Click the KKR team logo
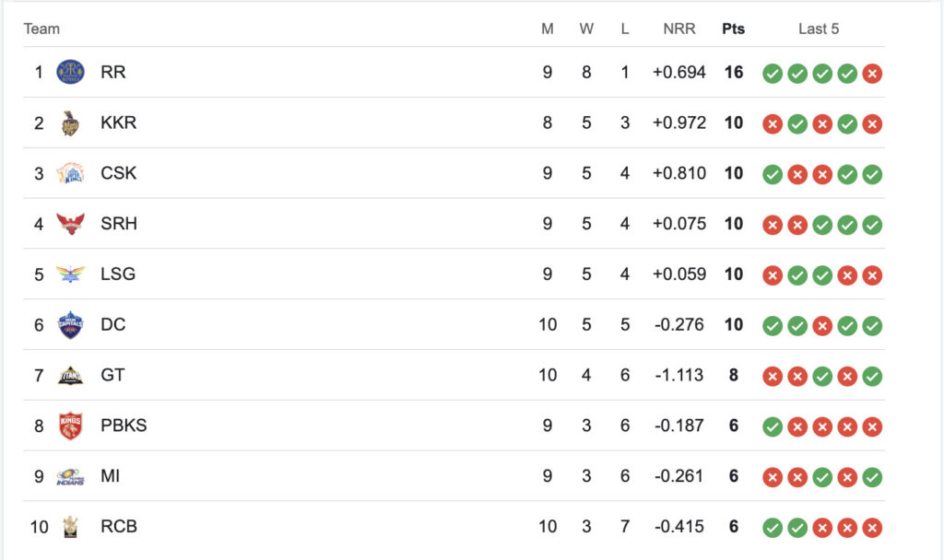 point(70,122)
